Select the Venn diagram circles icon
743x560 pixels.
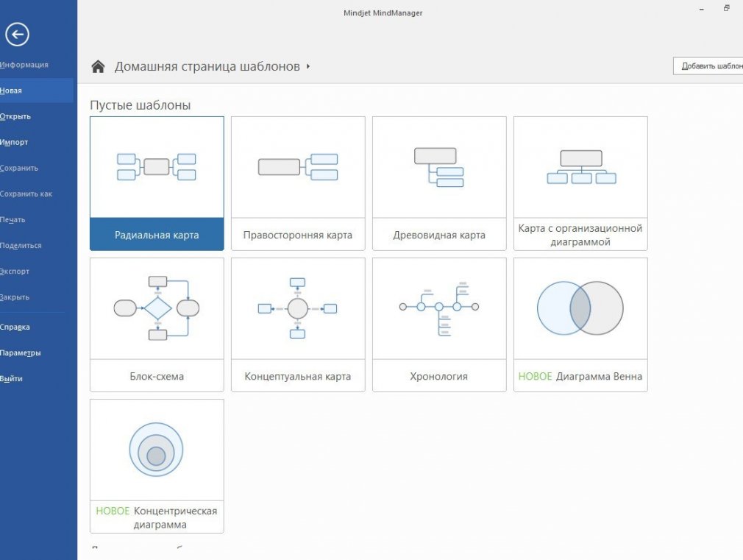coord(580,308)
